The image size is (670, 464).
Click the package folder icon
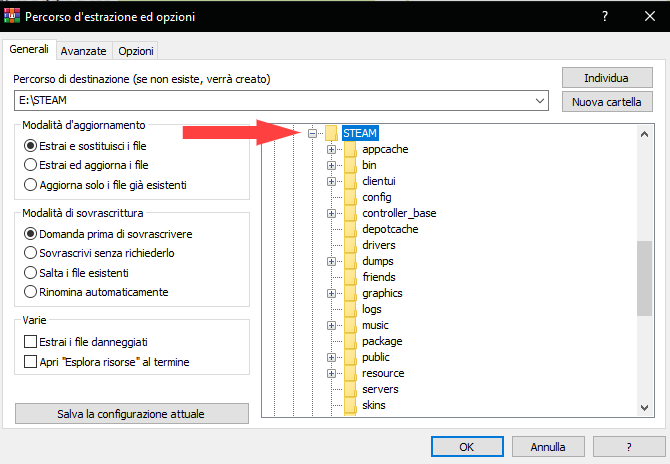click(350, 341)
